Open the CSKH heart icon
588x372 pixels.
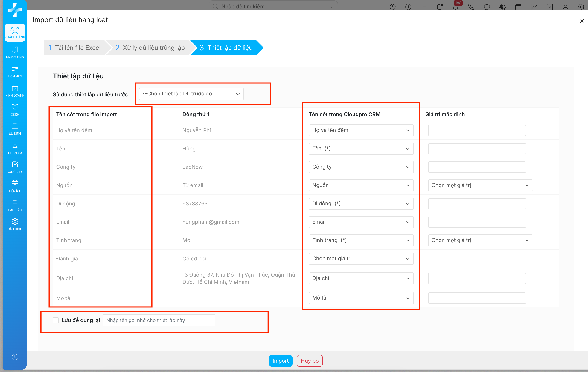(15, 110)
